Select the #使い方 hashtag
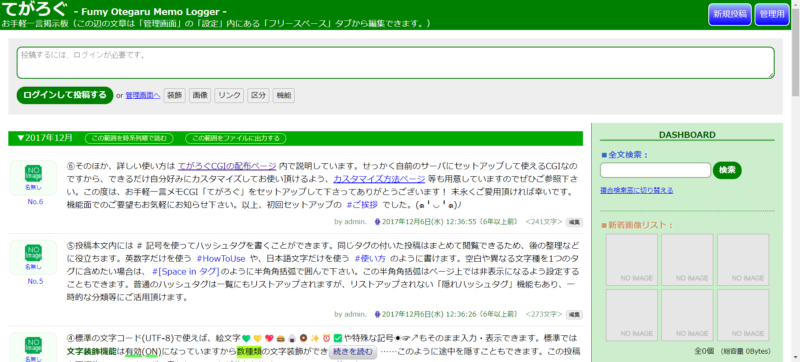 coord(370,258)
